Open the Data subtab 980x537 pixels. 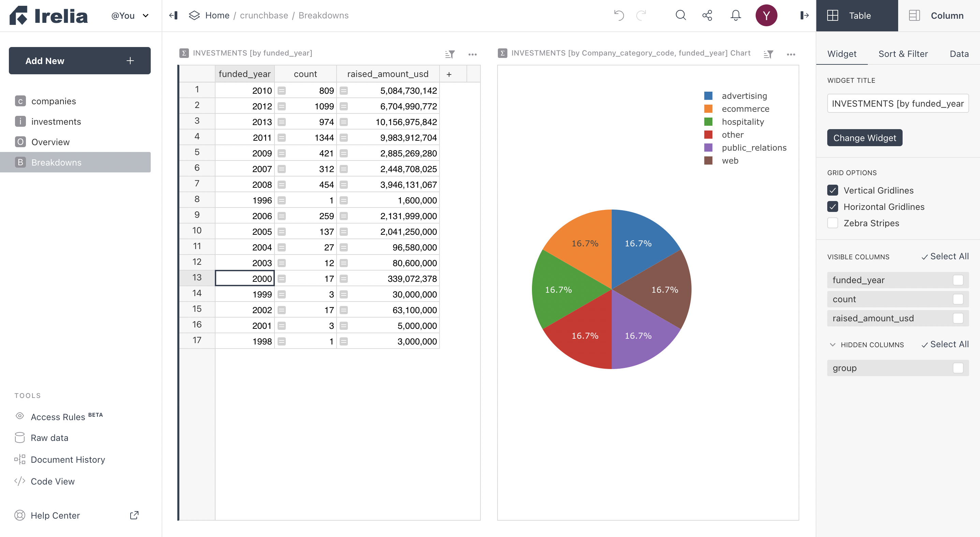[959, 53]
